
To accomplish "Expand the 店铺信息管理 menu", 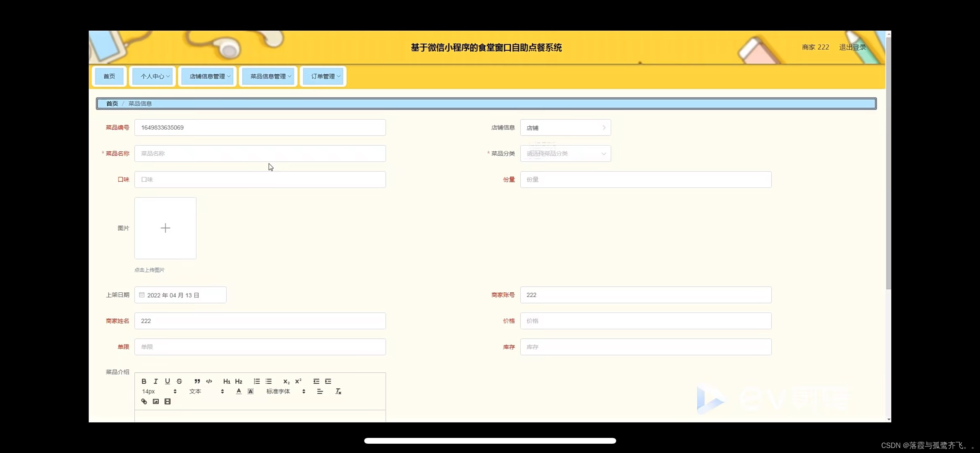I will (207, 77).
